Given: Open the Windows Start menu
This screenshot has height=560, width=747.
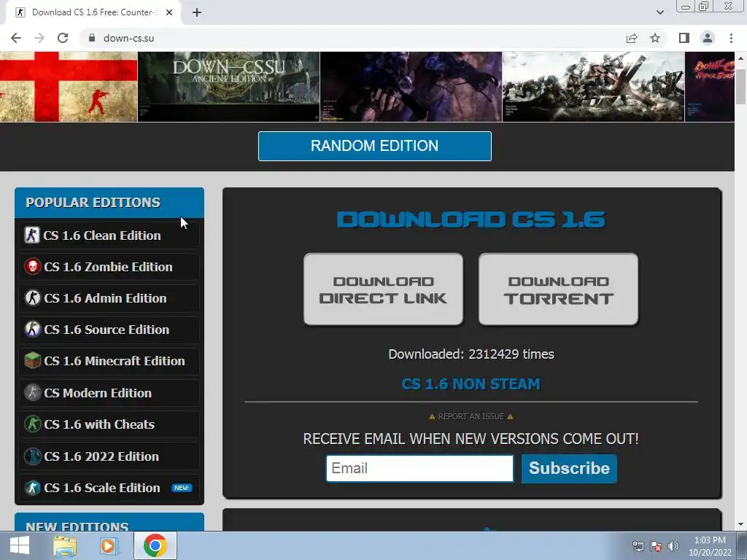Looking at the screenshot, I should pos(20,545).
